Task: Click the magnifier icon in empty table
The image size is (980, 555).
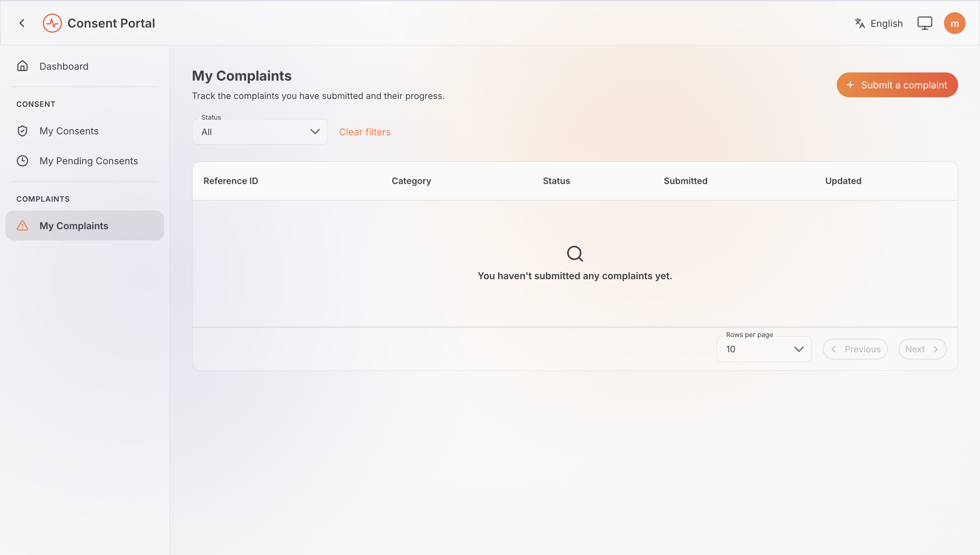Action: [575, 253]
